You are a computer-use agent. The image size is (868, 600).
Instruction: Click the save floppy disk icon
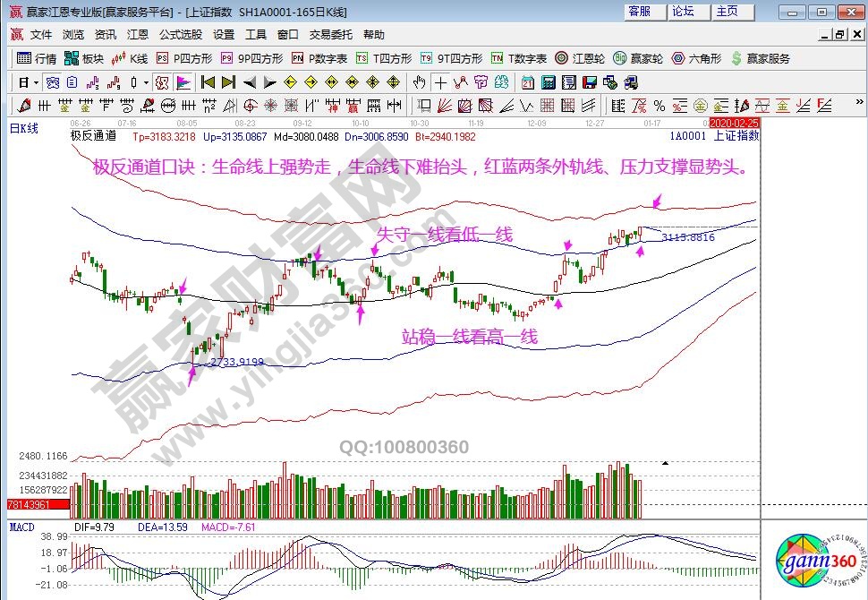589,82
